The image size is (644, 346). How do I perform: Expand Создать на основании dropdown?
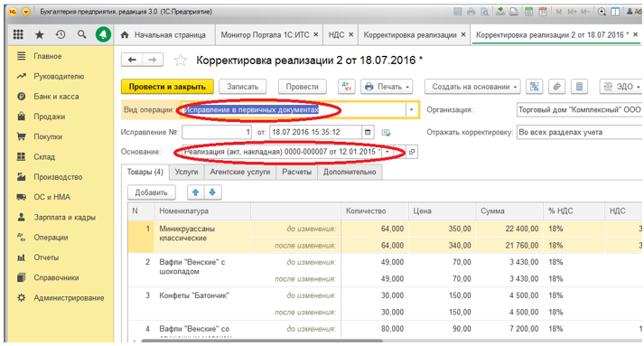coord(472,87)
